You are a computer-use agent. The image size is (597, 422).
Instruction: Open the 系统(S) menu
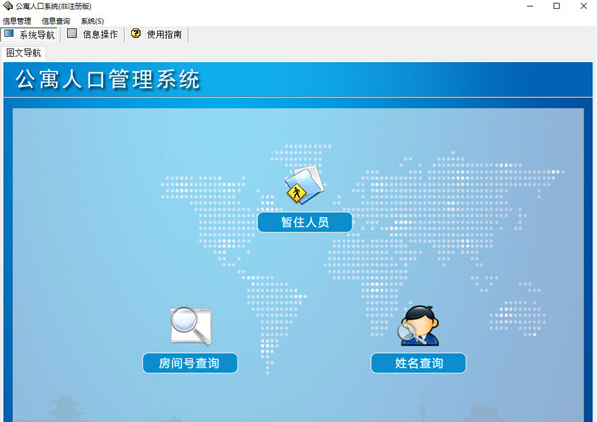pyautogui.click(x=92, y=21)
